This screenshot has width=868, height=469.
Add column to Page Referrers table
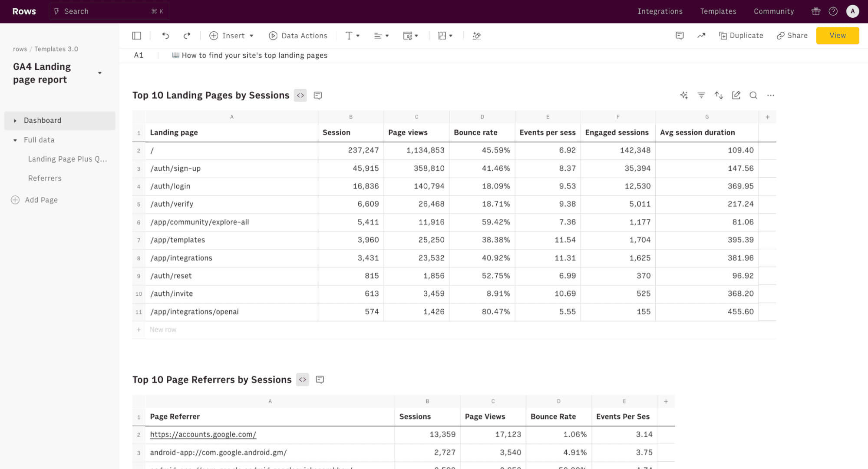pyautogui.click(x=666, y=401)
